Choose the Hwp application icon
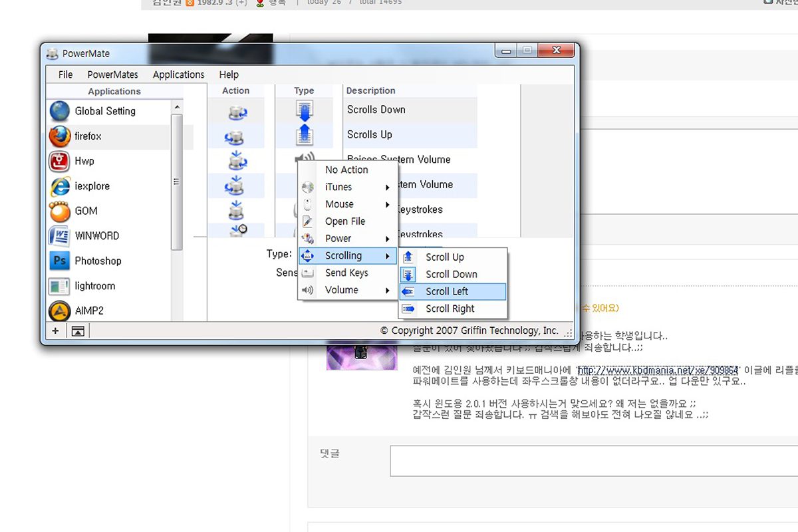Viewport: 798px width, 532px height. point(60,161)
